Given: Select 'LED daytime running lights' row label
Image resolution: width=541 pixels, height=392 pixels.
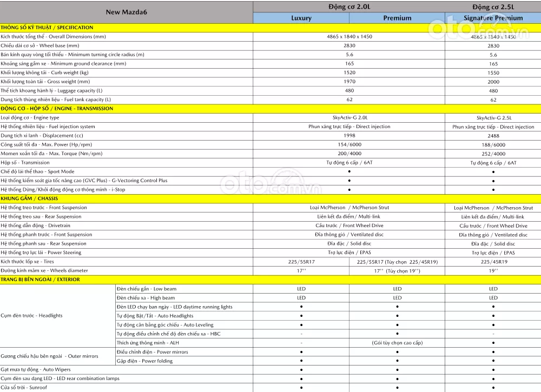Looking at the screenshot, I should pos(175,307).
